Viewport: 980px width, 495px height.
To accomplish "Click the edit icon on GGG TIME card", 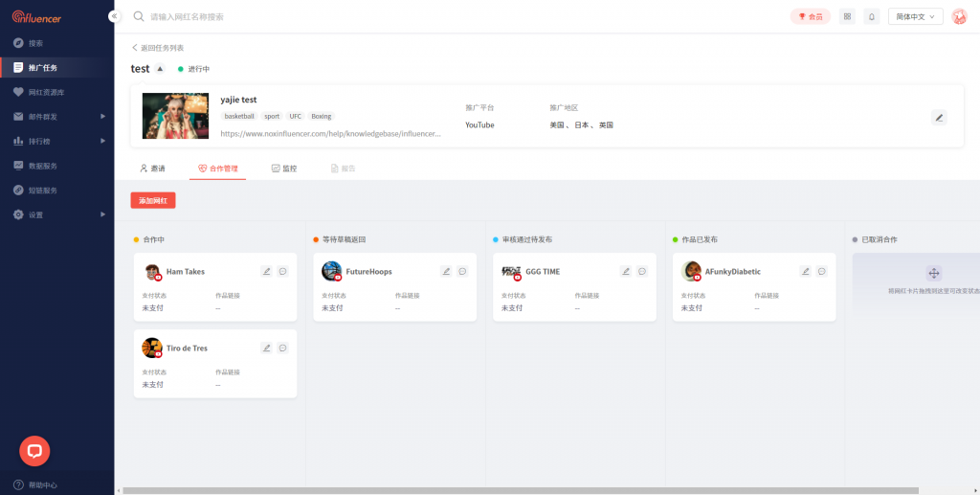I will (626, 271).
